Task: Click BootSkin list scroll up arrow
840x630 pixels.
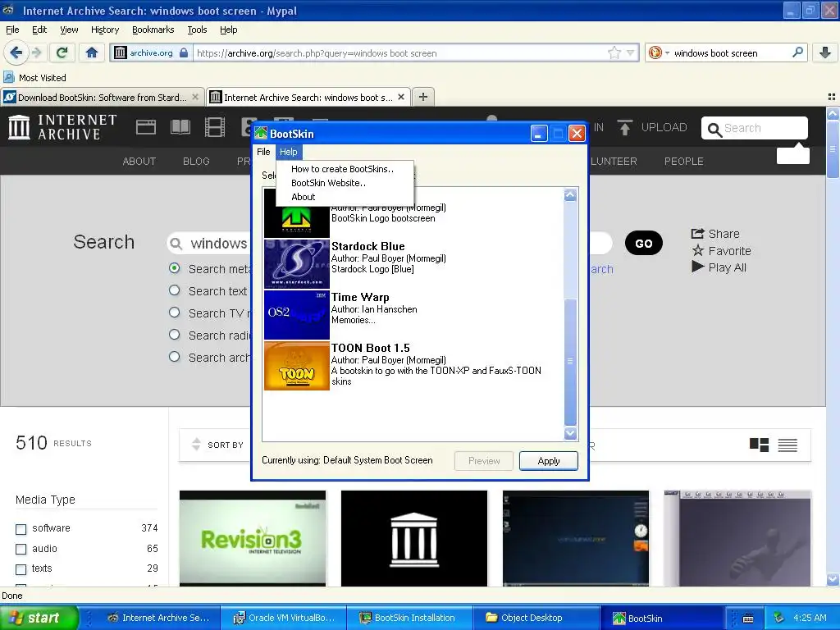Action: pyautogui.click(x=571, y=195)
